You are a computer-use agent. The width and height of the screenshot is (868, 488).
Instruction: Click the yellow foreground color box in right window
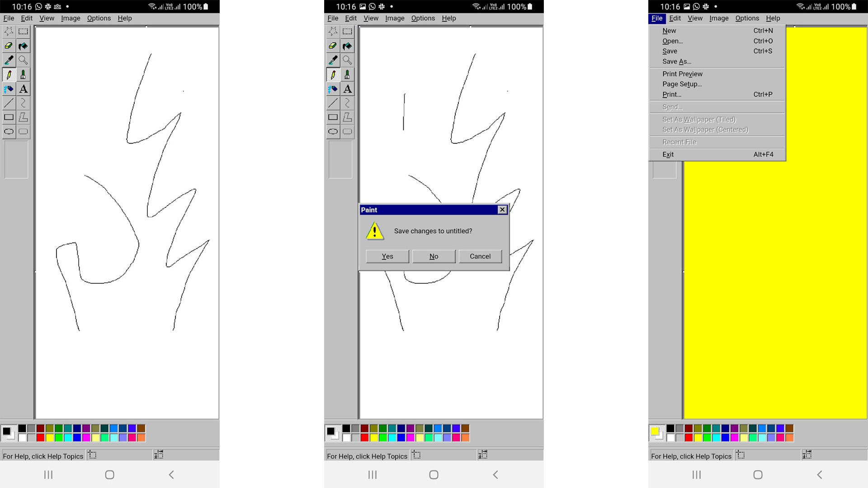[654, 431]
